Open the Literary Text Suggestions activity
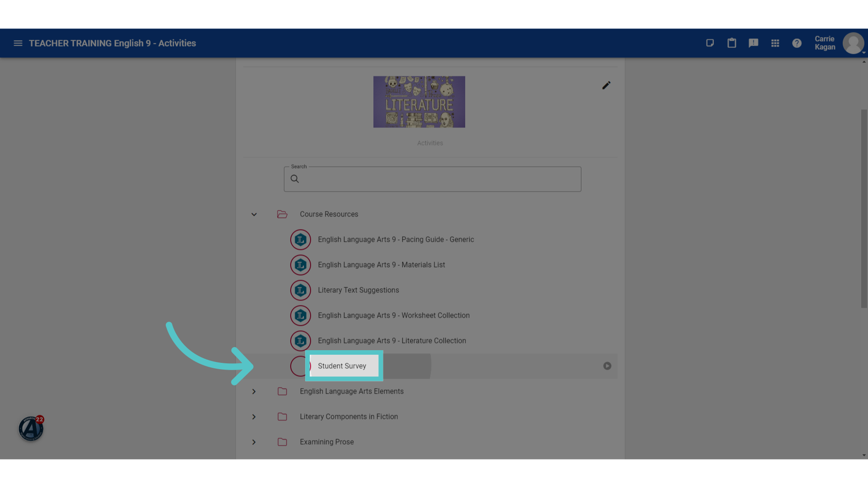This screenshot has height=488, width=868. coord(358,290)
